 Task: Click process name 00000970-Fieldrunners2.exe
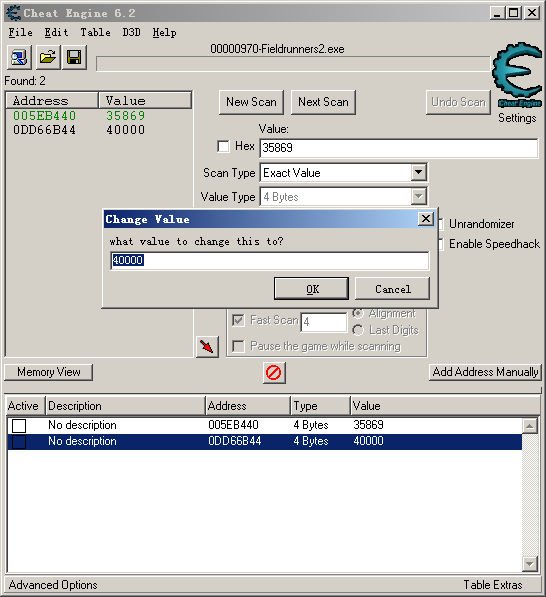[277, 49]
